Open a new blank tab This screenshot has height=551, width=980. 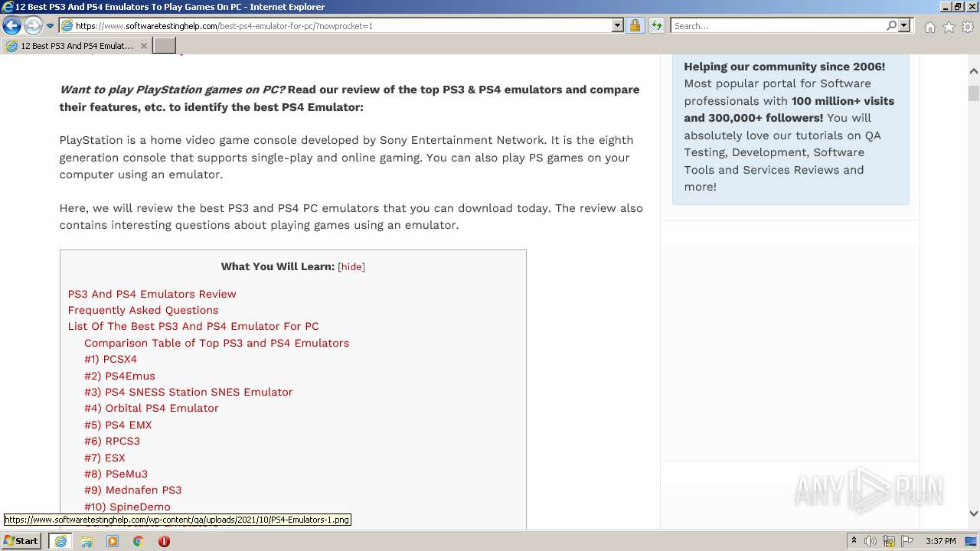(164, 46)
